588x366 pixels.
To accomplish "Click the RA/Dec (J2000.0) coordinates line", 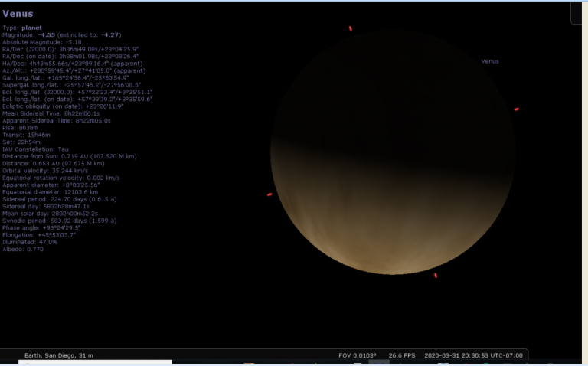I will point(70,48).
